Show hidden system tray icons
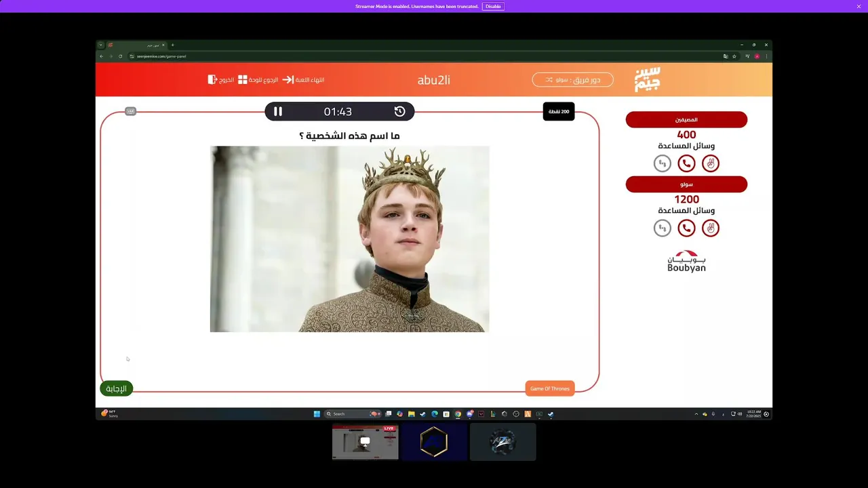868x488 pixels. pos(696,414)
